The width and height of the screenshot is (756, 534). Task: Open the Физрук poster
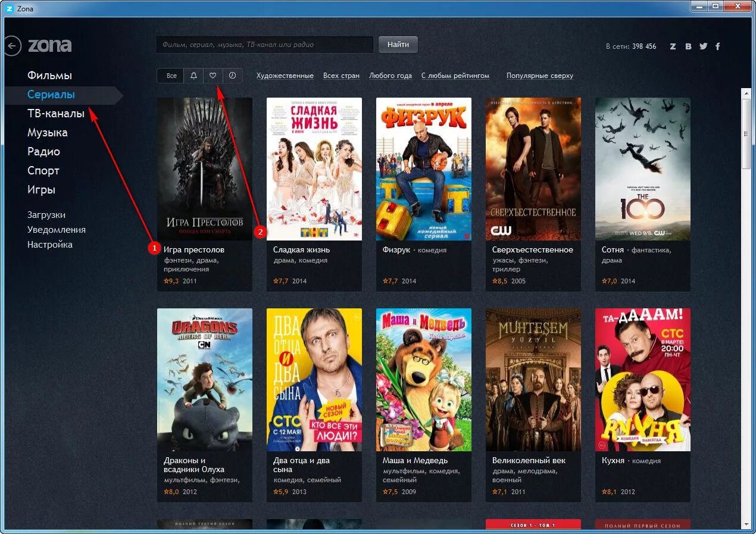[x=424, y=169]
